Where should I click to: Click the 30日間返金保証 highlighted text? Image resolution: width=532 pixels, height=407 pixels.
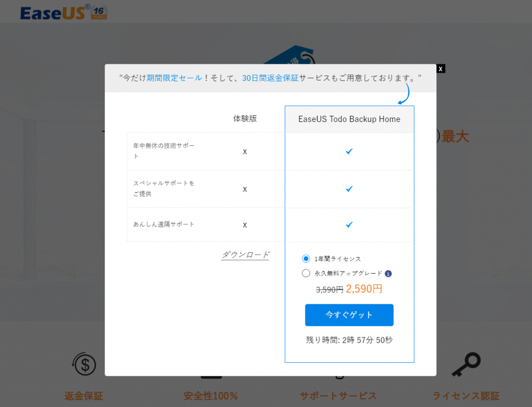click(270, 78)
